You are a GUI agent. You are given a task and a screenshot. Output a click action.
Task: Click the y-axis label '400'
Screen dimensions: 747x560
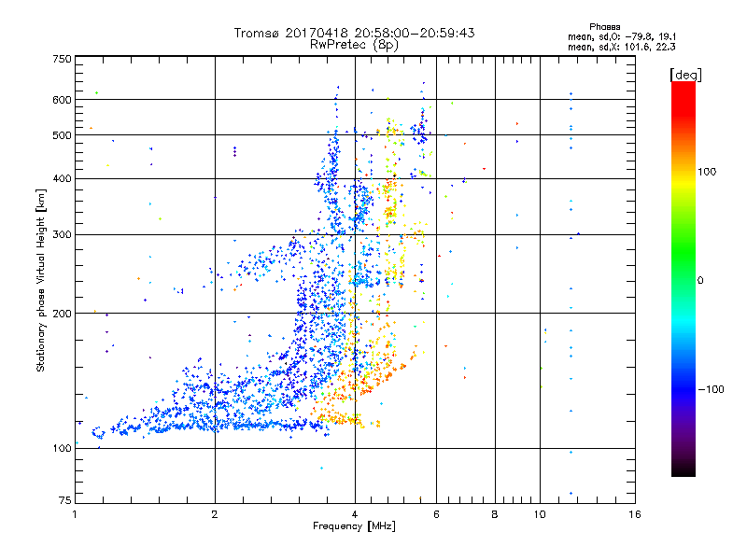(x=63, y=178)
